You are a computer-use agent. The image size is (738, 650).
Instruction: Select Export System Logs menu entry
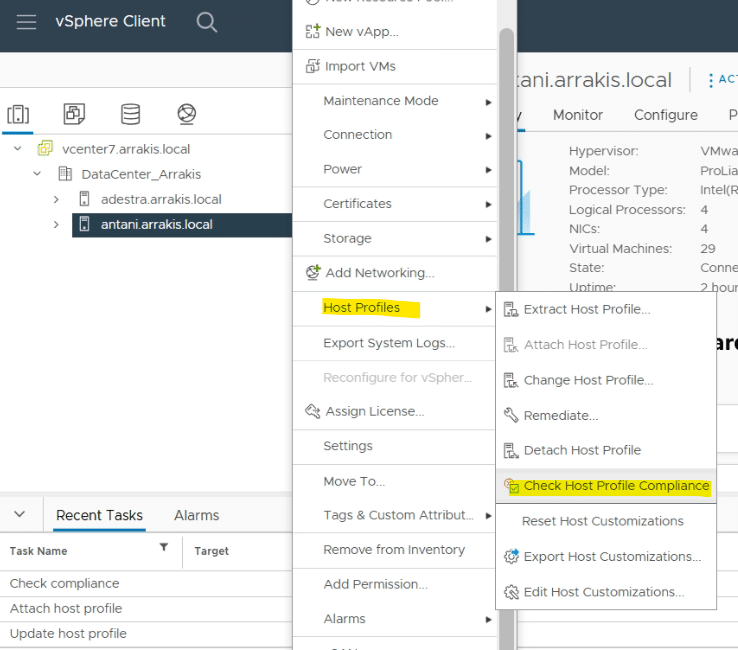point(394,343)
